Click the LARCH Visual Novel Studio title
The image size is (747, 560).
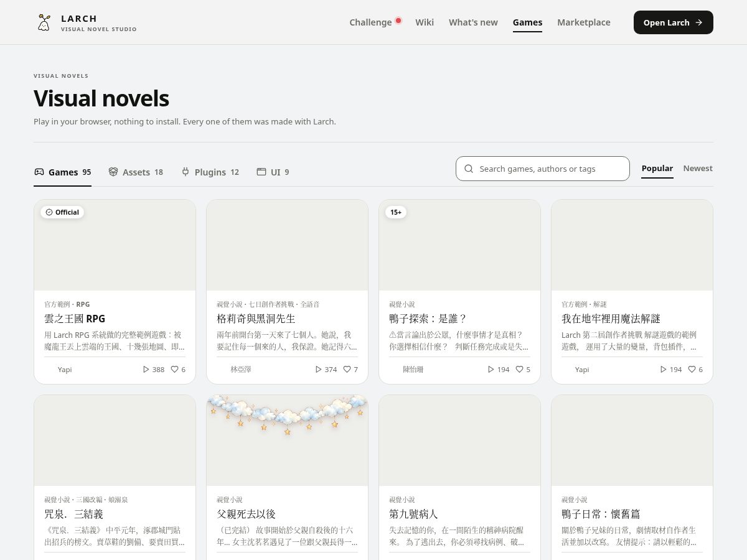click(99, 23)
